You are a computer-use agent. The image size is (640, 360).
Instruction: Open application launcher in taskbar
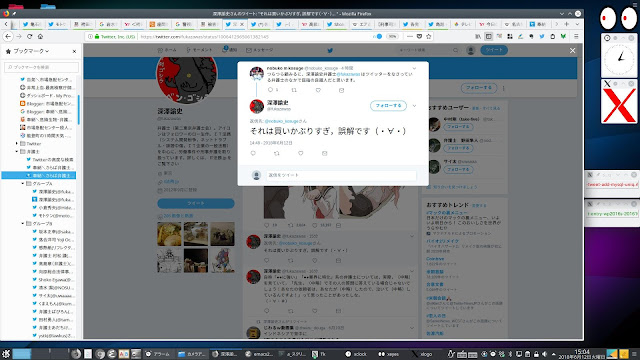tap(6, 353)
